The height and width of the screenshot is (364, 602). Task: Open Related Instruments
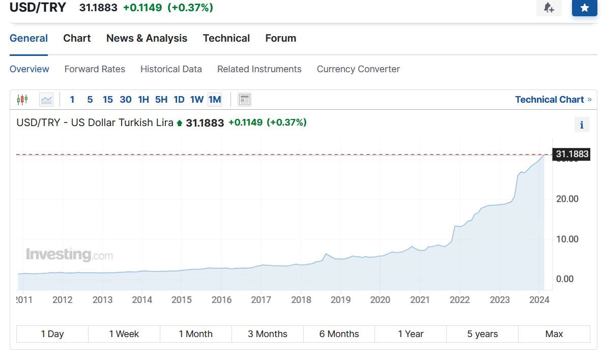click(x=259, y=69)
